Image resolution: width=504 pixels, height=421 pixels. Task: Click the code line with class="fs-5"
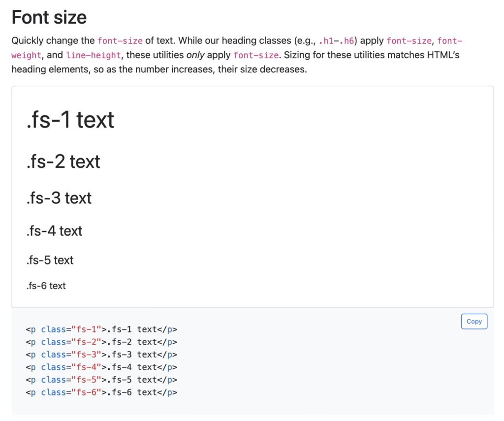(x=101, y=380)
